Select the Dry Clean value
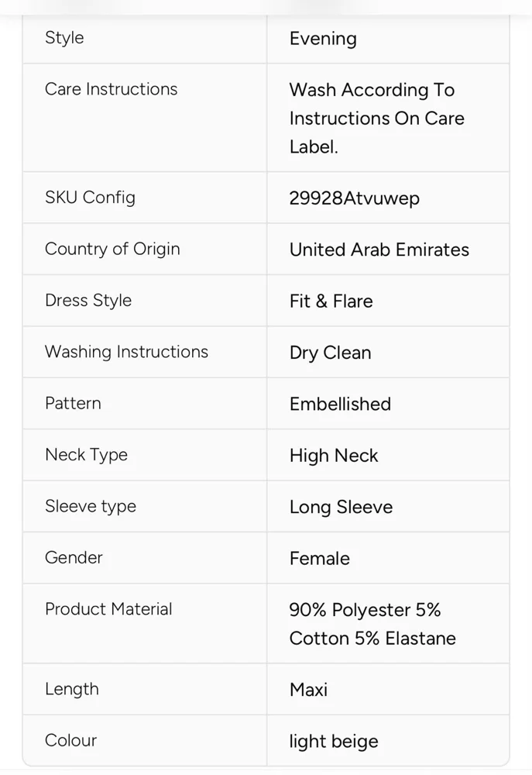Screen dimensions: 532x775 (330, 353)
